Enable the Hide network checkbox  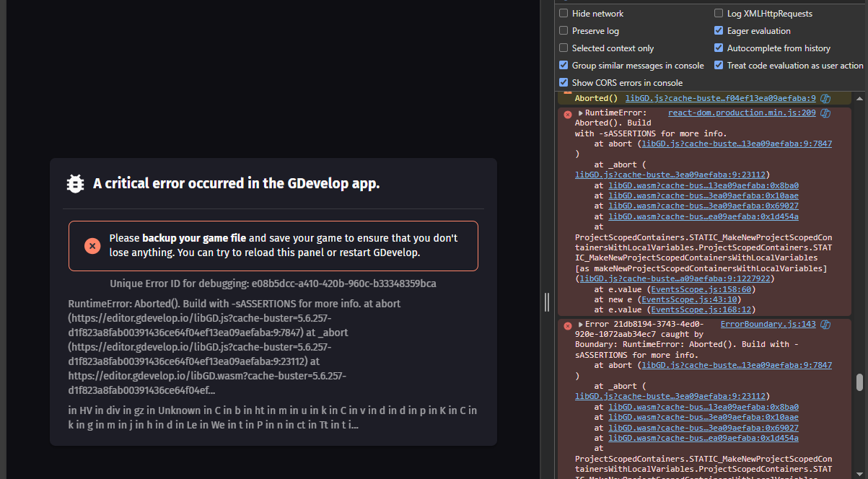pyautogui.click(x=564, y=14)
